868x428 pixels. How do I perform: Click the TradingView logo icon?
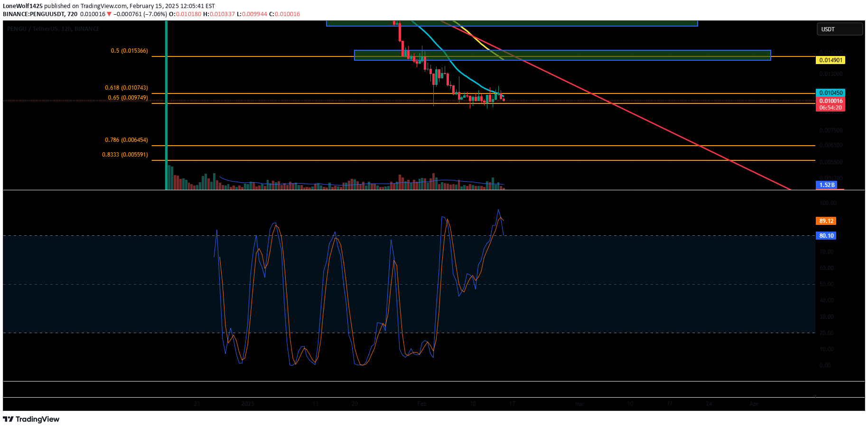8,419
